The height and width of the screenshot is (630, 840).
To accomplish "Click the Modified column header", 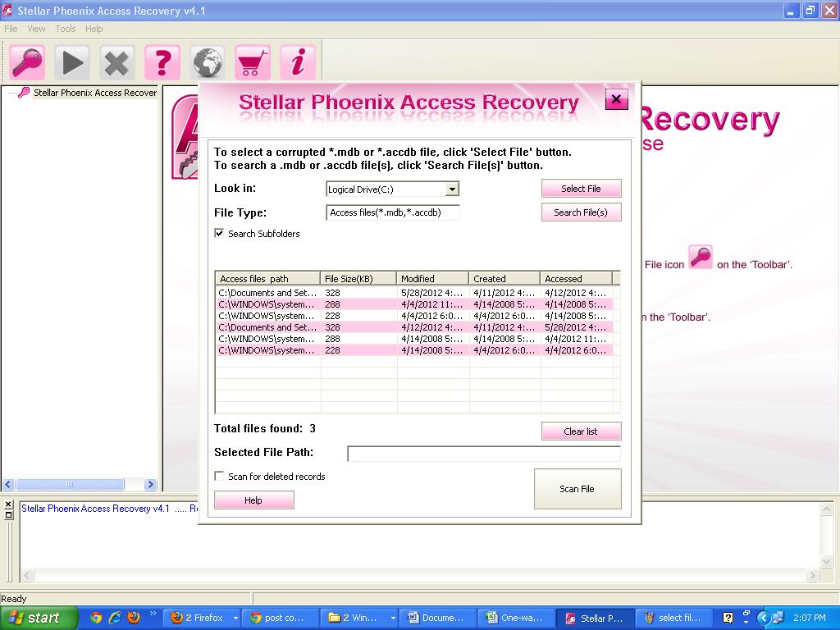I will (433, 279).
